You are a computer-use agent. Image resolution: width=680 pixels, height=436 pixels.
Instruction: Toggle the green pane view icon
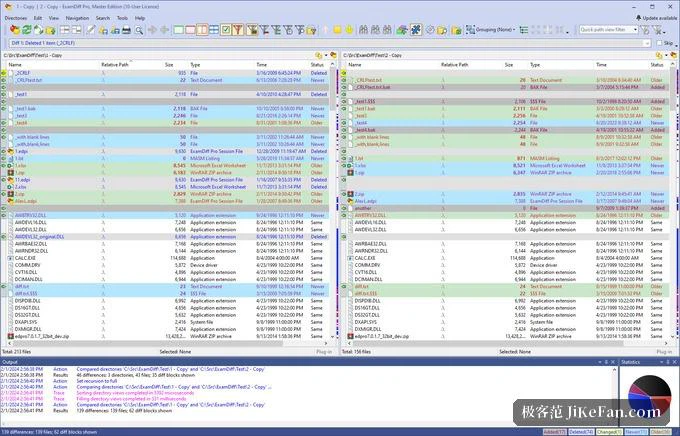tap(179, 30)
